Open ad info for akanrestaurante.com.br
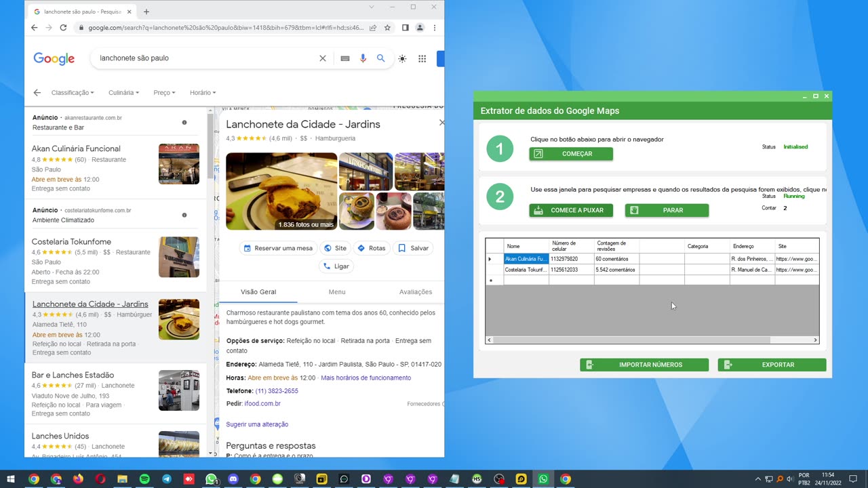Screen dimensions: 868x488 point(184,123)
